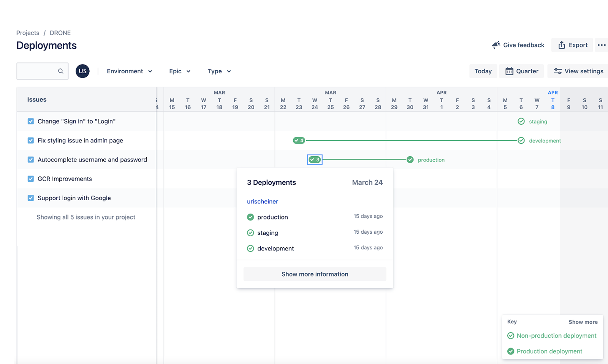Screen dimensions: 608x364
Task: Navigate to Projects via the breadcrumb
Action: (27, 33)
